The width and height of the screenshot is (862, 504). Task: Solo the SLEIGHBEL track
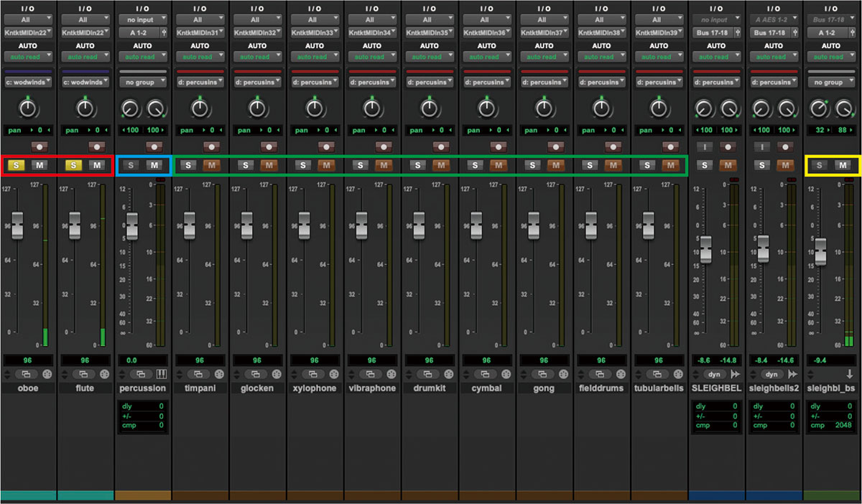point(705,165)
